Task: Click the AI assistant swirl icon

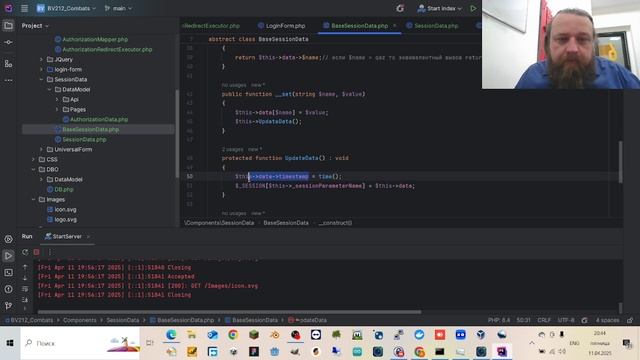Action: click(400, 8)
